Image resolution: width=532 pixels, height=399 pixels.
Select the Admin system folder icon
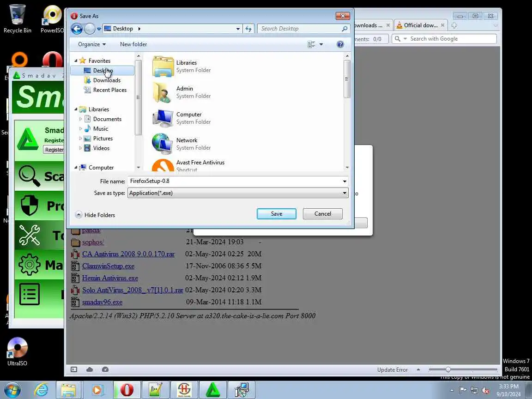click(x=162, y=92)
